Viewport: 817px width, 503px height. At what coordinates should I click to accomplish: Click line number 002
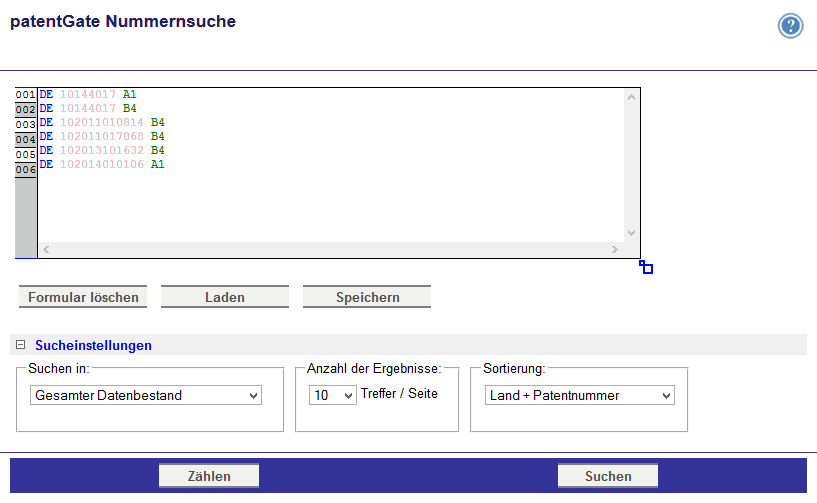pos(26,109)
